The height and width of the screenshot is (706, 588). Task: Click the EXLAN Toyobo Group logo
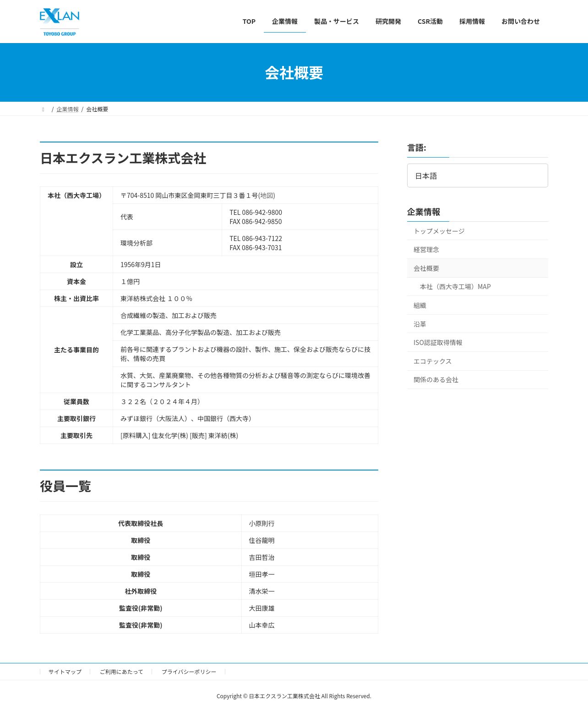tap(60, 22)
